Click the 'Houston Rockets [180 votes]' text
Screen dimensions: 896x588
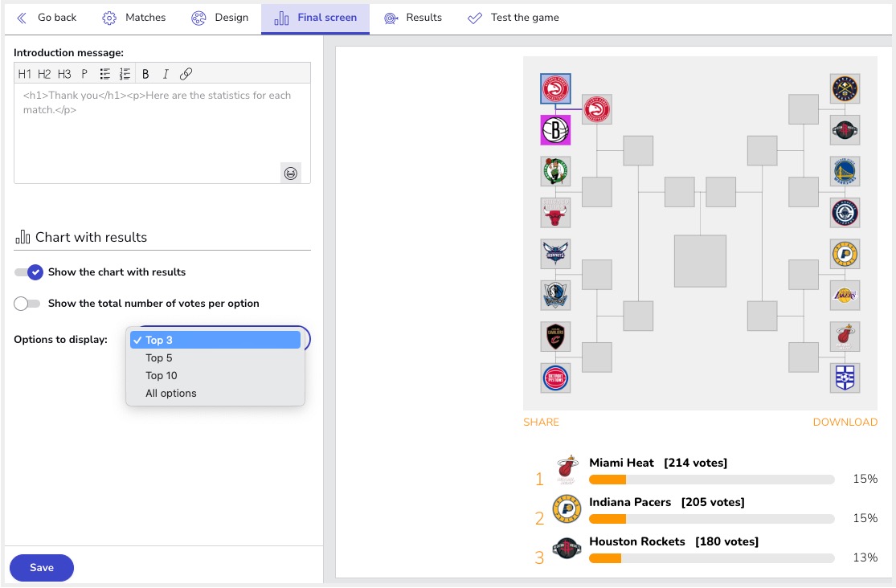[x=673, y=541]
